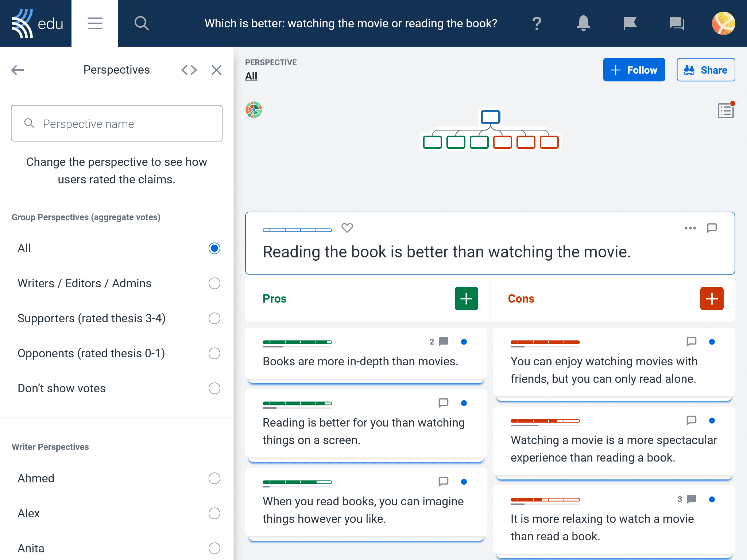Open comments on 'more spectacular experience' claim

pyautogui.click(x=692, y=420)
